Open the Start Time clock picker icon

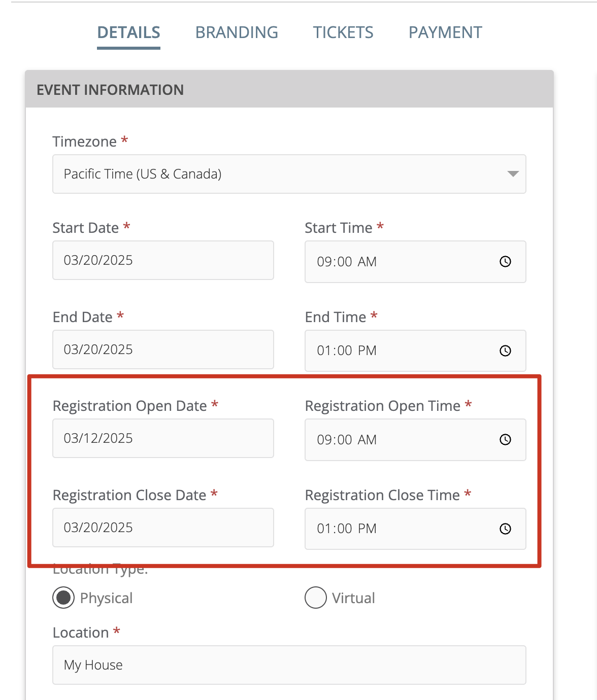pyautogui.click(x=505, y=262)
